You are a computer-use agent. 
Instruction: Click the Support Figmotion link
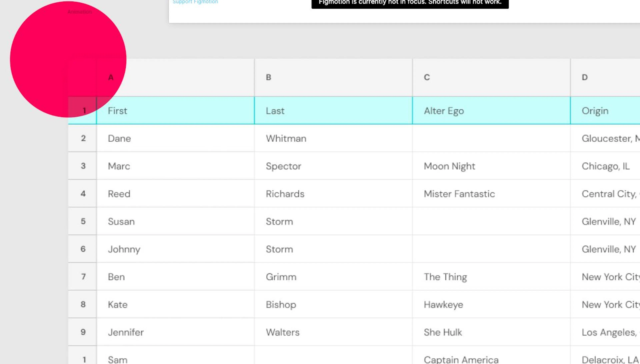[x=195, y=2]
